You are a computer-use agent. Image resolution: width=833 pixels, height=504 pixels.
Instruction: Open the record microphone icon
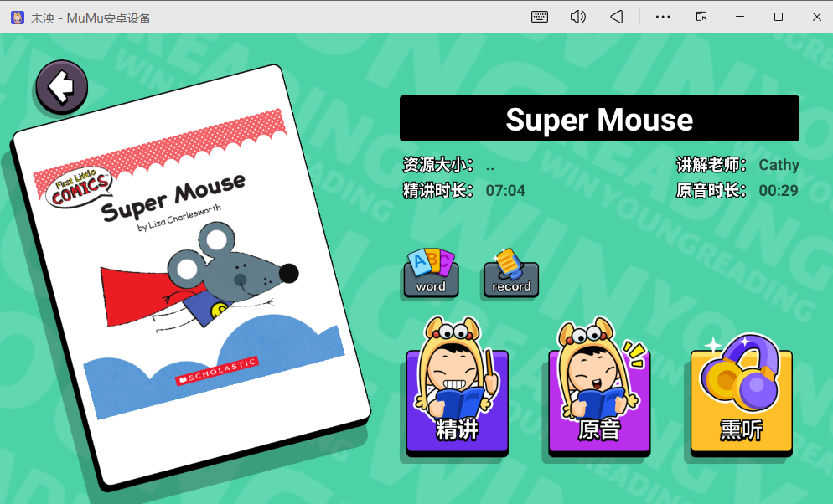[511, 273]
